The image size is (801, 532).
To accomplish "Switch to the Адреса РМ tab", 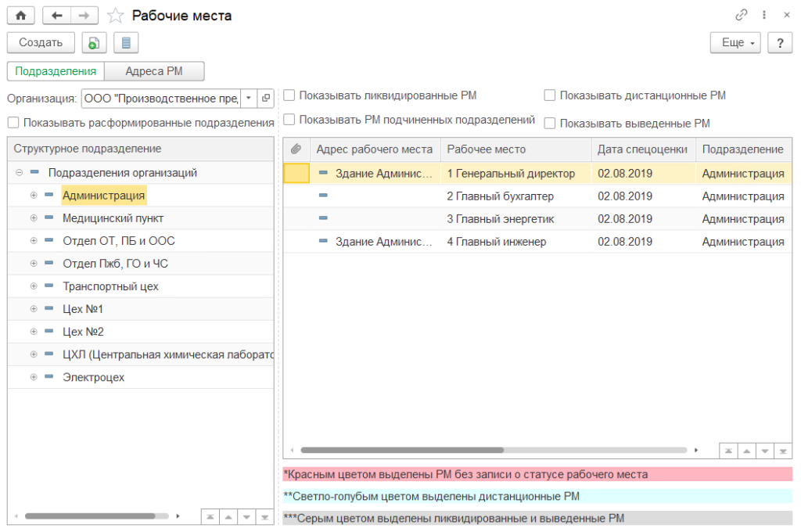I will tap(154, 71).
